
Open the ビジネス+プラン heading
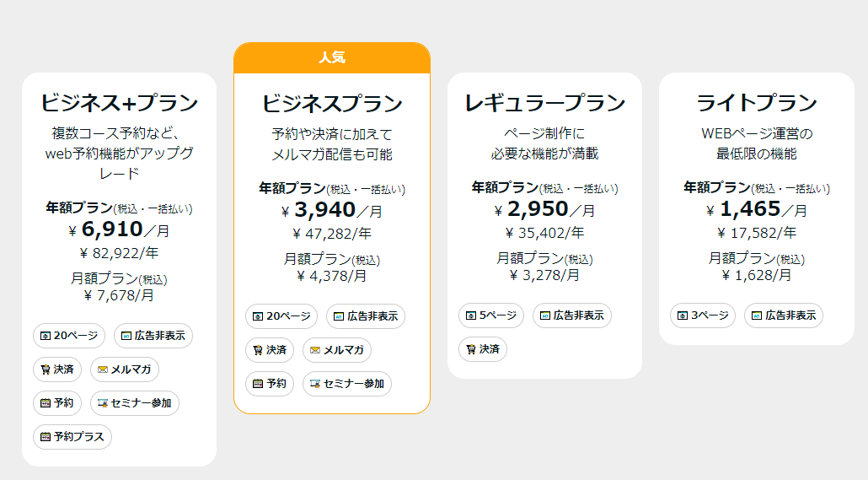pyautogui.click(x=119, y=104)
